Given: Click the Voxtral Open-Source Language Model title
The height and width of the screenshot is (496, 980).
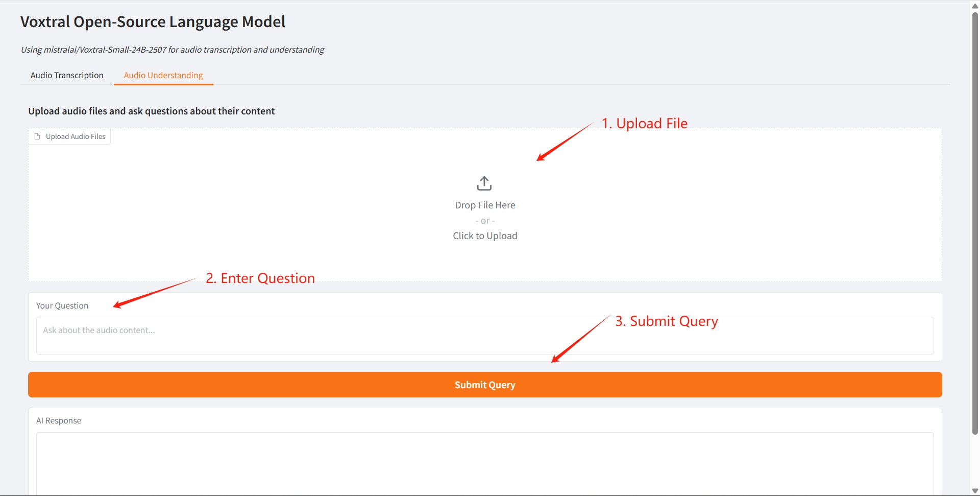Looking at the screenshot, I should [x=153, y=22].
